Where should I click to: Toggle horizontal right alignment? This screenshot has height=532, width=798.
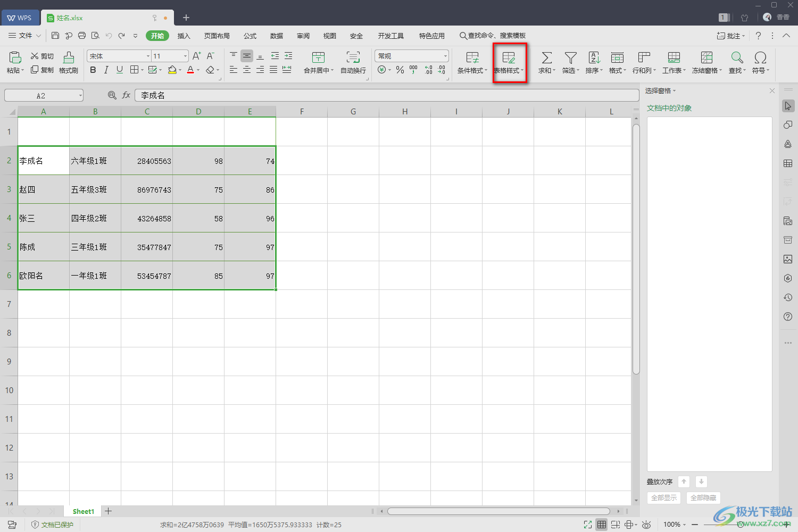point(260,70)
